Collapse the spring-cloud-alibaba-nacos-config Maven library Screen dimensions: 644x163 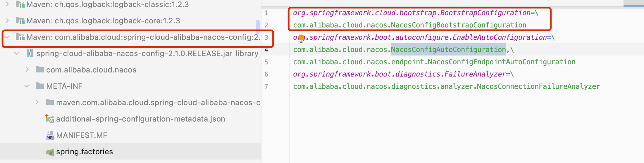[7, 37]
